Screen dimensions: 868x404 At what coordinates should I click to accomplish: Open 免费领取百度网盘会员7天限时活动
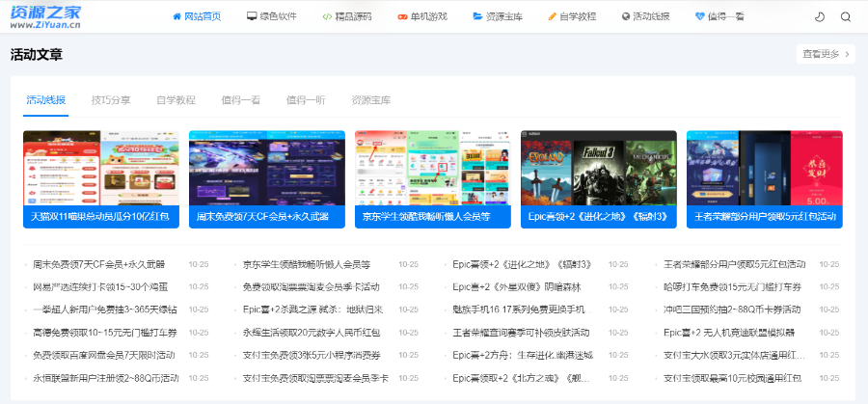pos(104,355)
